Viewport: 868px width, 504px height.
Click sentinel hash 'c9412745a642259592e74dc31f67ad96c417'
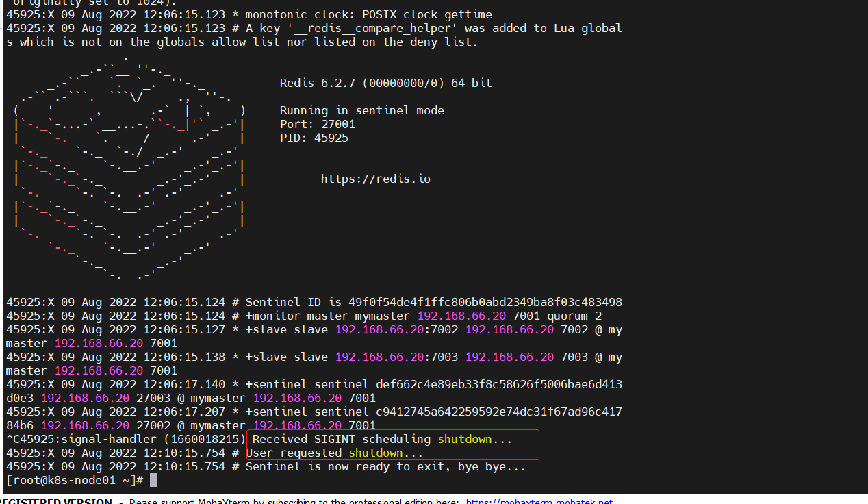(499, 412)
